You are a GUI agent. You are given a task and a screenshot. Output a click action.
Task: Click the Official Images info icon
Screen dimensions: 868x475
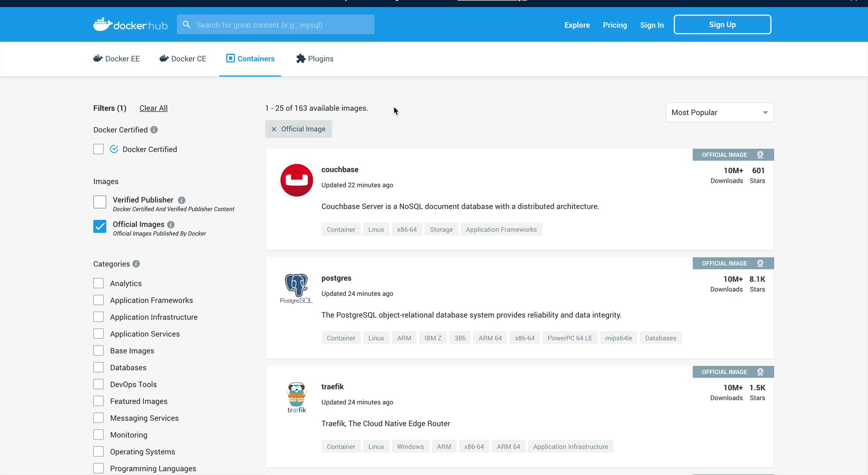click(x=171, y=224)
